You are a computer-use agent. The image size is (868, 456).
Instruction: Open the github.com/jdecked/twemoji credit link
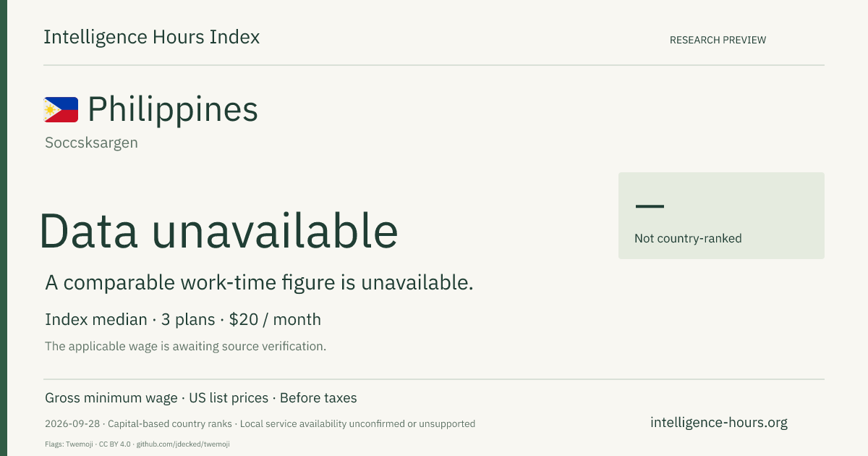[x=183, y=444]
